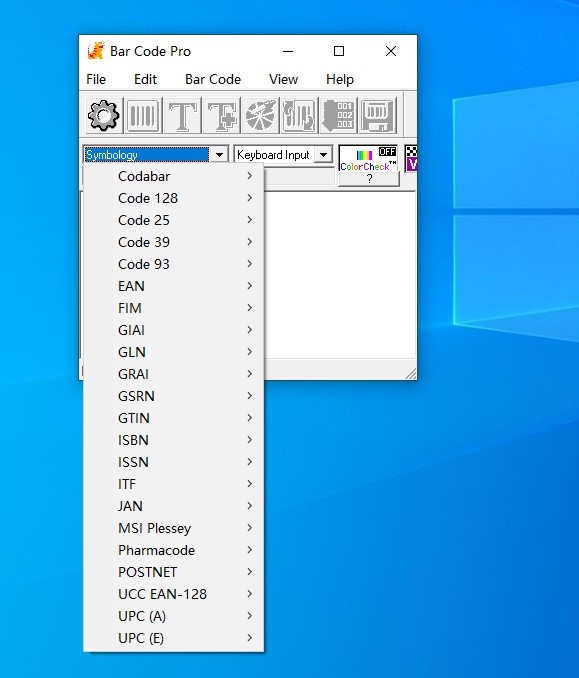Click the save barcode floppy disk icon
This screenshot has height=678, width=579.
(x=378, y=115)
